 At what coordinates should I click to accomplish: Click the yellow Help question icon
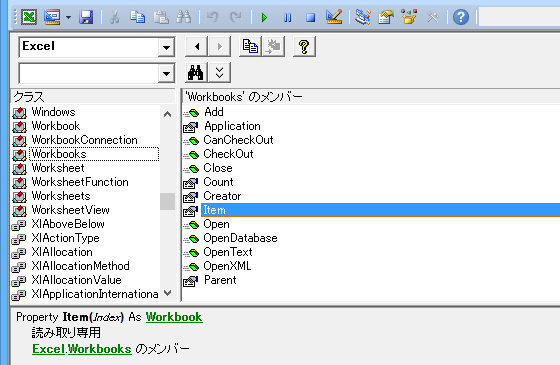(x=304, y=46)
